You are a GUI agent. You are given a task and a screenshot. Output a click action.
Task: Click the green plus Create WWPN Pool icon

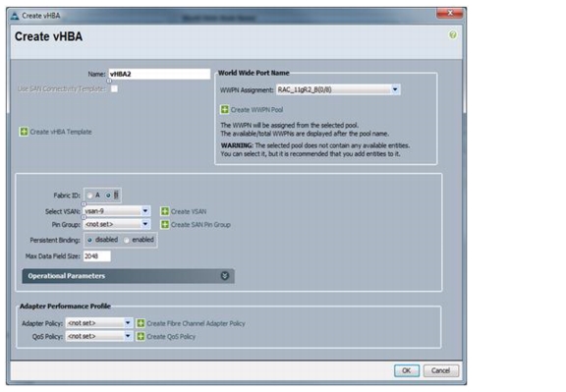coord(224,109)
